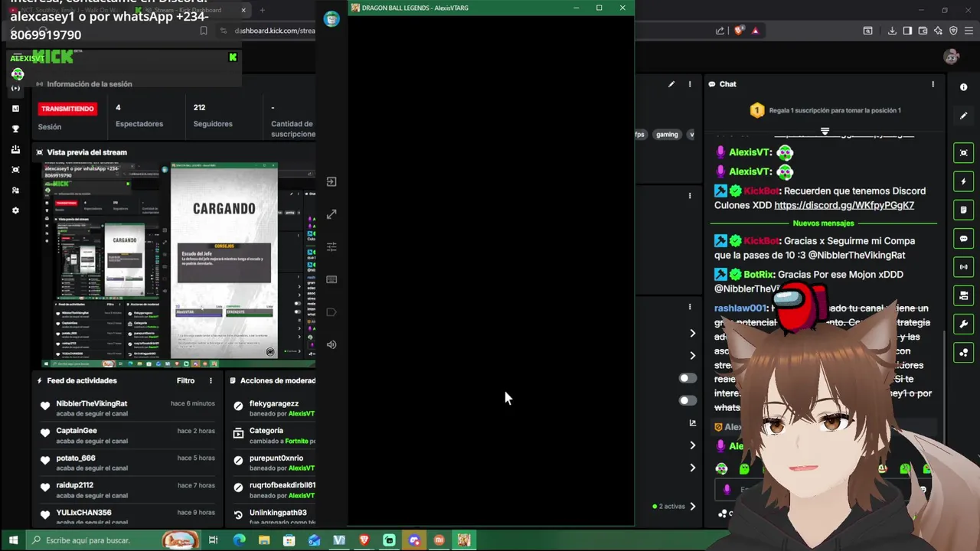Click the volume speaker icon in emulator sidebar

pos(332,344)
